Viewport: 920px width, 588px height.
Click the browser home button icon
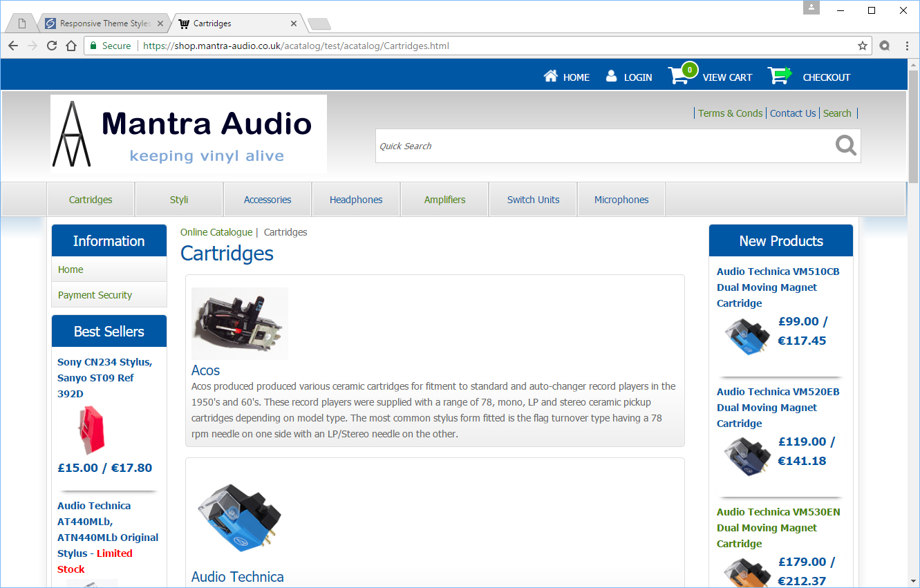pyautogui.click(x=71, y=46)
